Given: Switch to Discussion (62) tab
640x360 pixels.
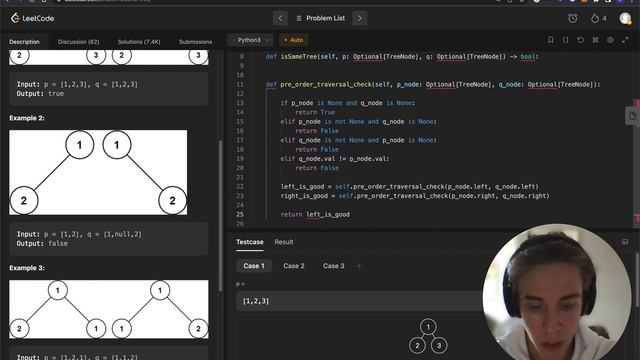Looking at the screenshot, I should pyautogui.click(x=78, y=42).
